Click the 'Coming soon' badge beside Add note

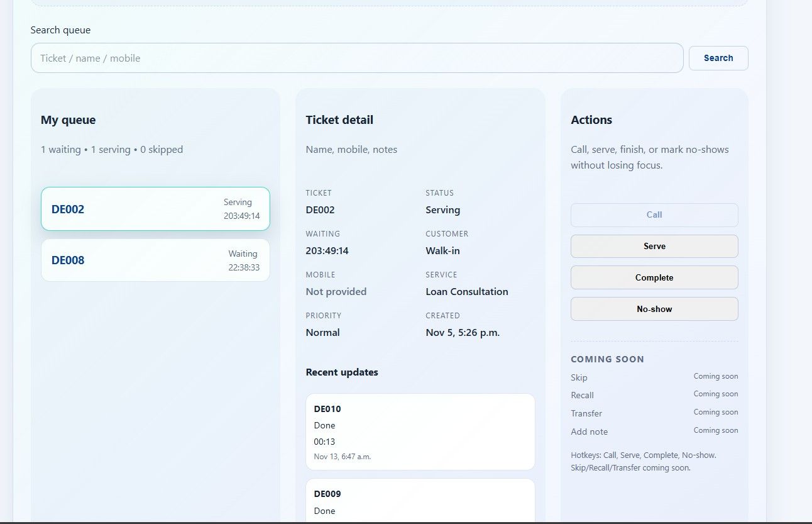(716, 430)
